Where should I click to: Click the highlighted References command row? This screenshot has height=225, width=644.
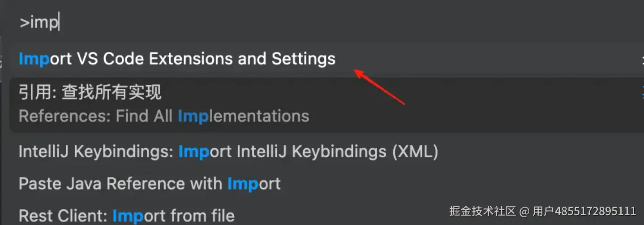click(164, 105)
